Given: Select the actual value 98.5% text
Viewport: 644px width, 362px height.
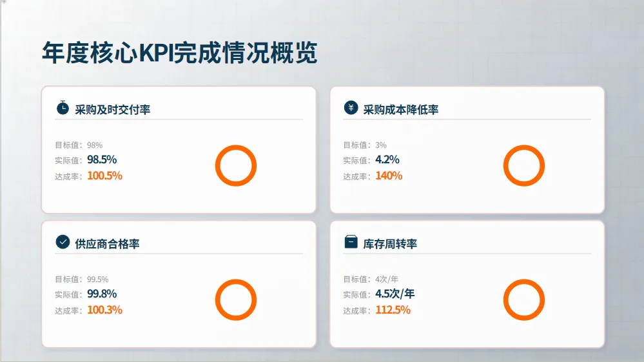Looking at the screenshot, I should tap(102, 159).
